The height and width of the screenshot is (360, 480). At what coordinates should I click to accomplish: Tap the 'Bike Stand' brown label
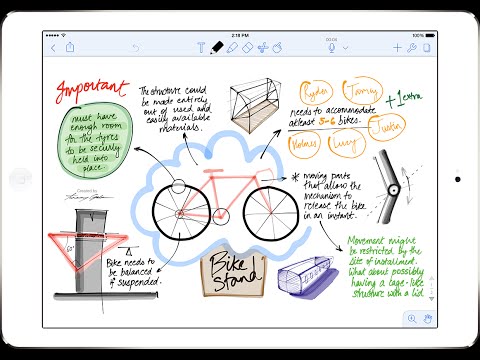tap(235, 274)
